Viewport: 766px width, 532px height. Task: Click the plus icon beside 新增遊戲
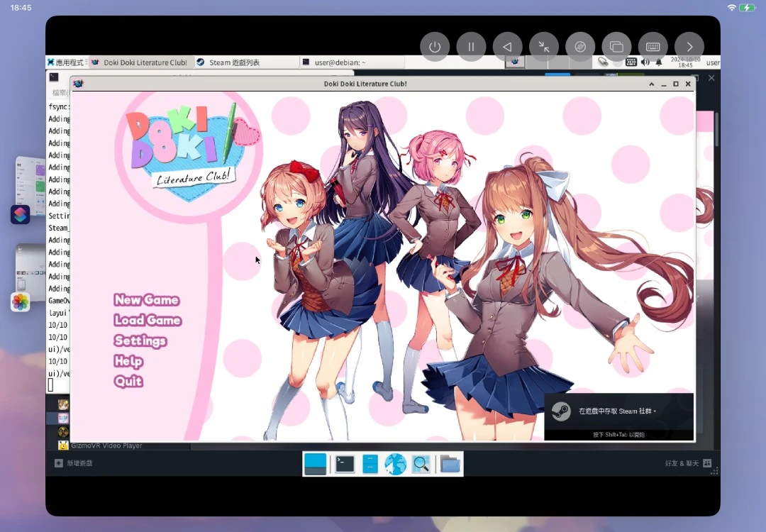(59, 463)
